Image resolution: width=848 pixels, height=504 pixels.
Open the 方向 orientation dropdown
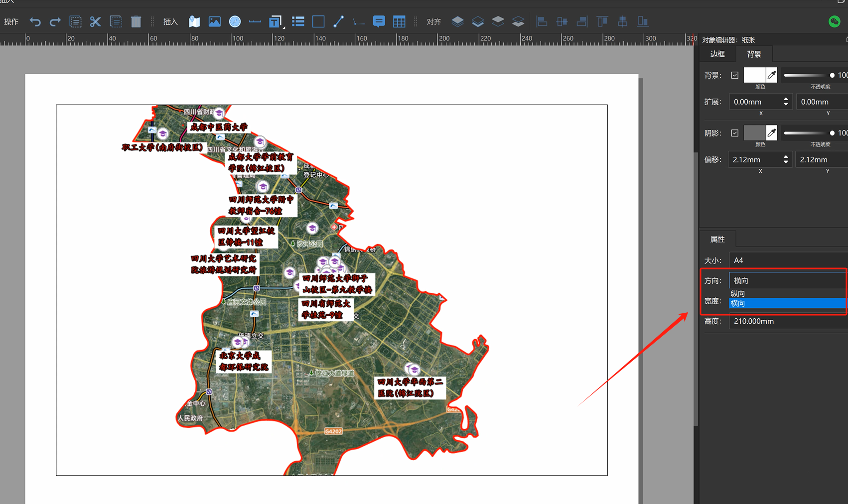(x=788, y=280)
